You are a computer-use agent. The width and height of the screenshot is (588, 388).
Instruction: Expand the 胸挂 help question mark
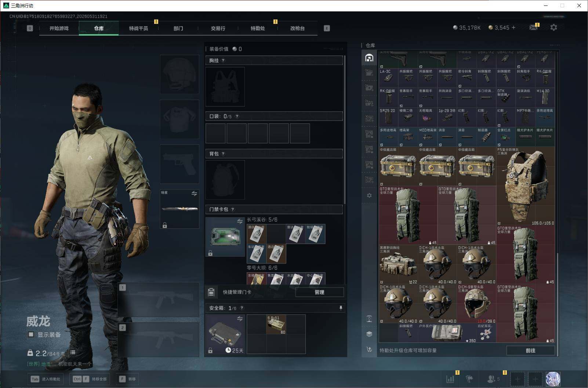(223, 61)
